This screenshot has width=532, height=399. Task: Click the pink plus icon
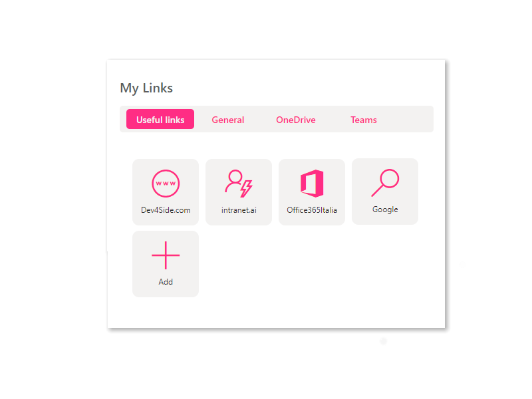[166, 255]
